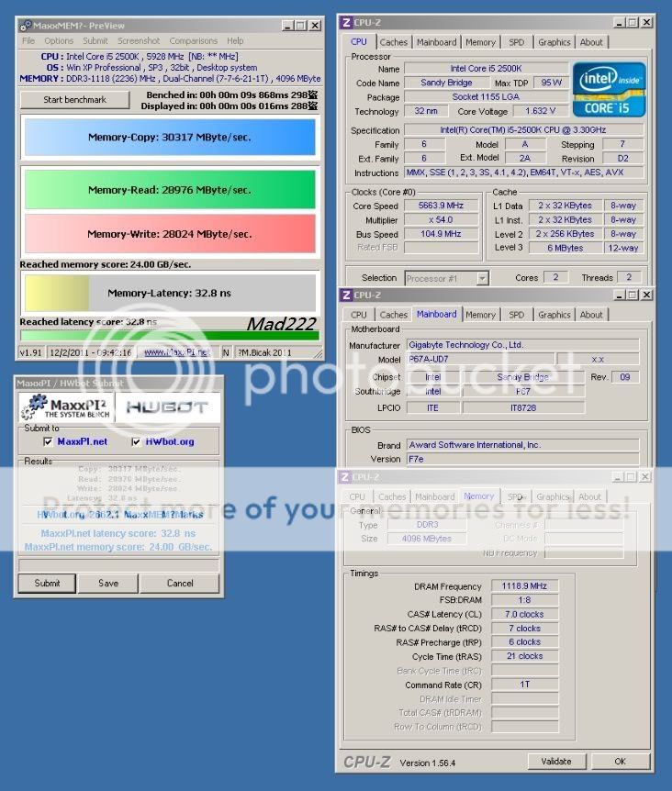Switch to the Caches tab in top CPU-Z
Screen dimensions: 672x791
pyautogui.click(x=393, y=42)
